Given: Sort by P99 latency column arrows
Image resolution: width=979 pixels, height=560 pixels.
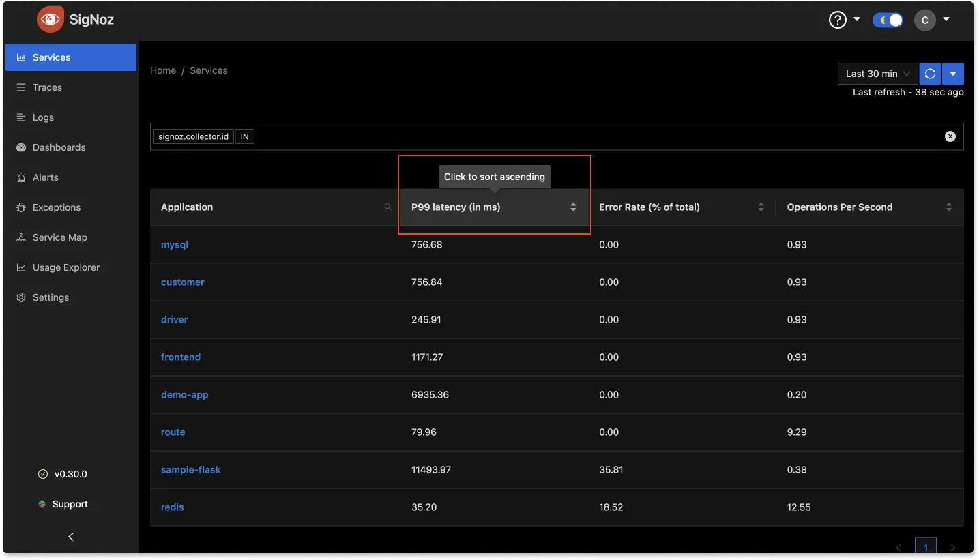Looking at the screenshot, I should pyautogui.click(x=573, y=207).
